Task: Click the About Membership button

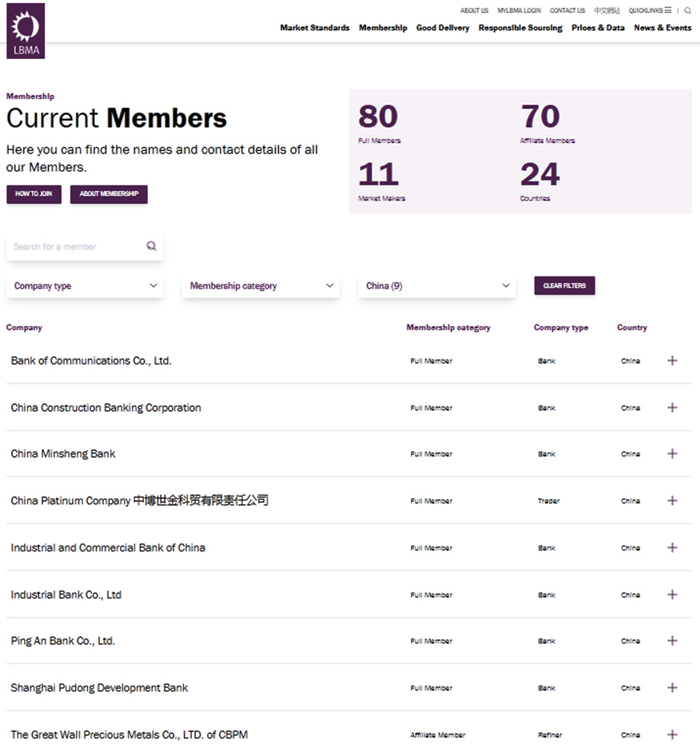Action: tap(109, 194)
